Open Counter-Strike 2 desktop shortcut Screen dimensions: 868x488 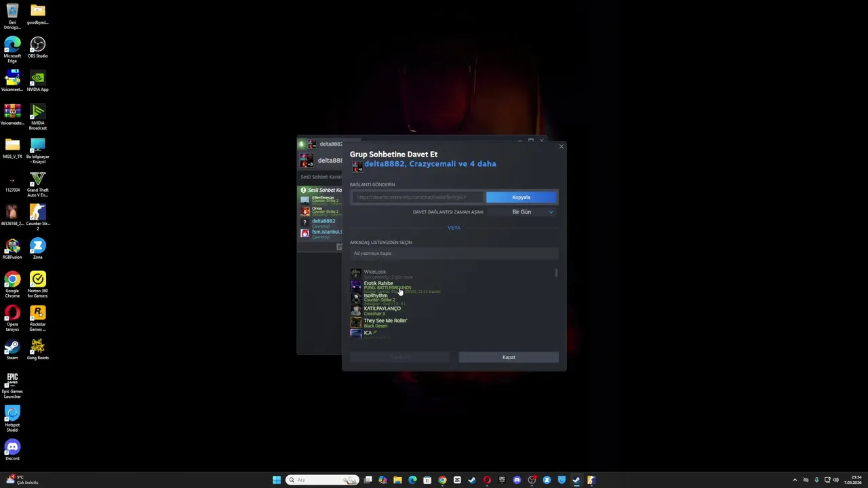coord(37,218)
